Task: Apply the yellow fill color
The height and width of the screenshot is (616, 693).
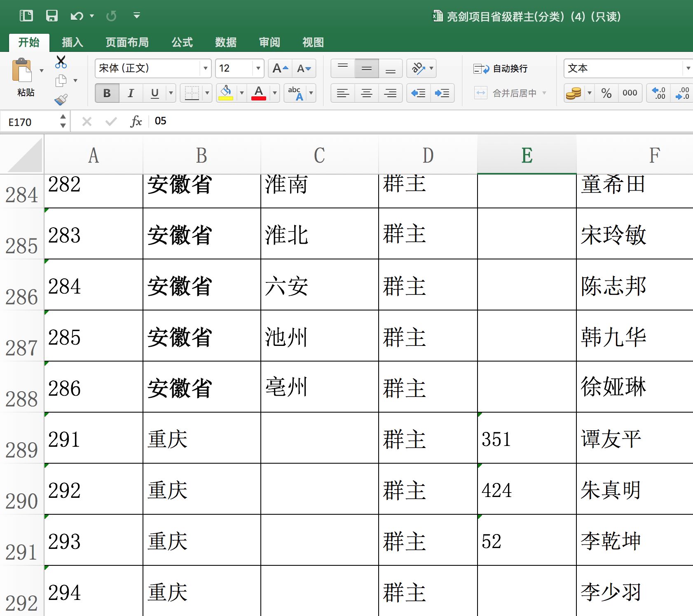Action: 226,93
